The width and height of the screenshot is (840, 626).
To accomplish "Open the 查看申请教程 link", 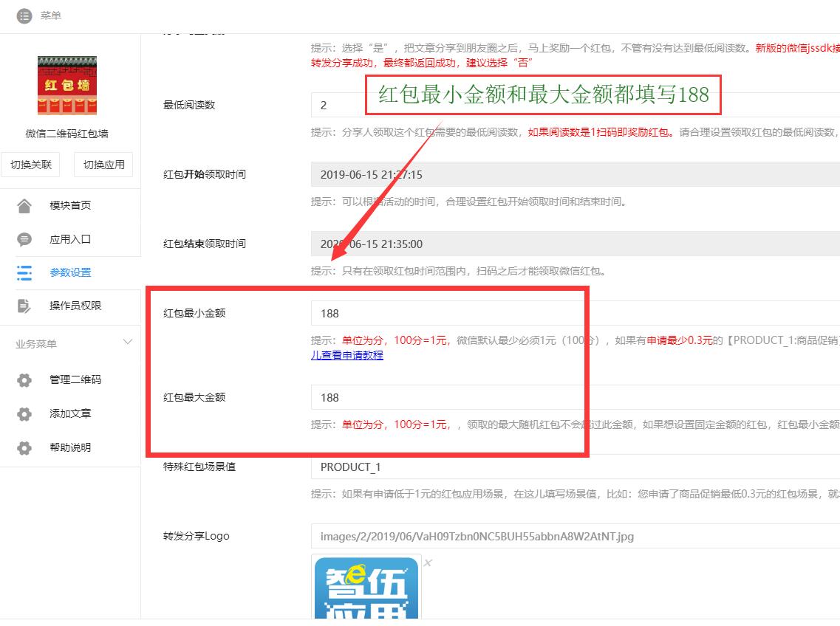I will (x=347, y=355).
